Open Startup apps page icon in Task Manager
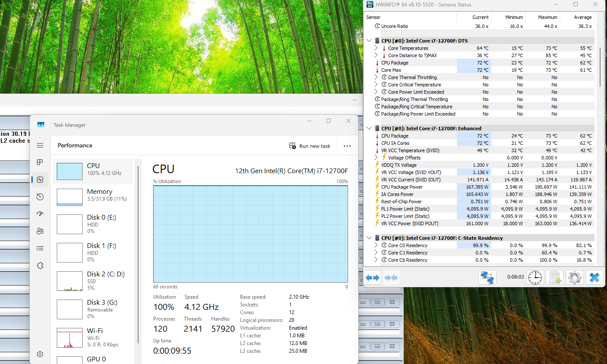This screenshot has width=607, height=364. (x=40, y=214)
